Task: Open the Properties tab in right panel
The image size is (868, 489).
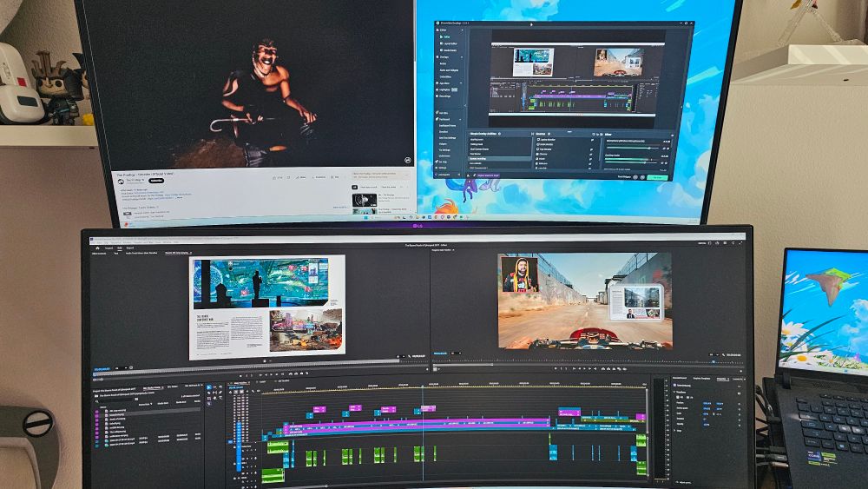Action: [722, 379]
